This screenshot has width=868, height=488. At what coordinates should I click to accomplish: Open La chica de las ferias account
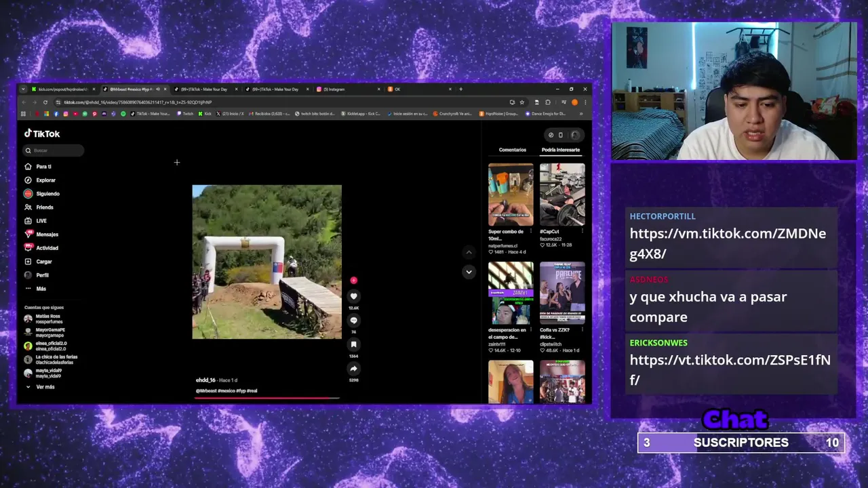(x=50, y=359)
